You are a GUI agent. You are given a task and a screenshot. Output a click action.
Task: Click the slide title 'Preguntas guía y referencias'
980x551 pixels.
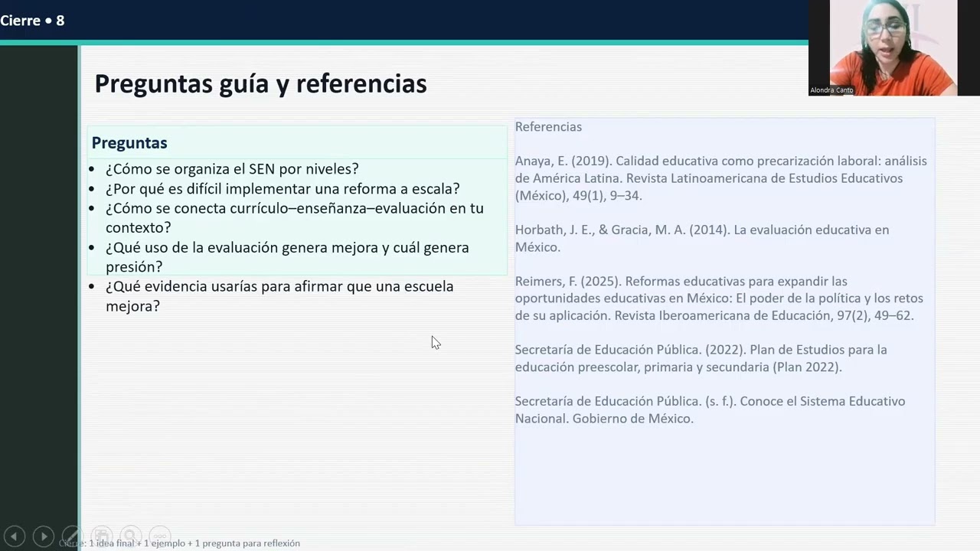(260, 83)
